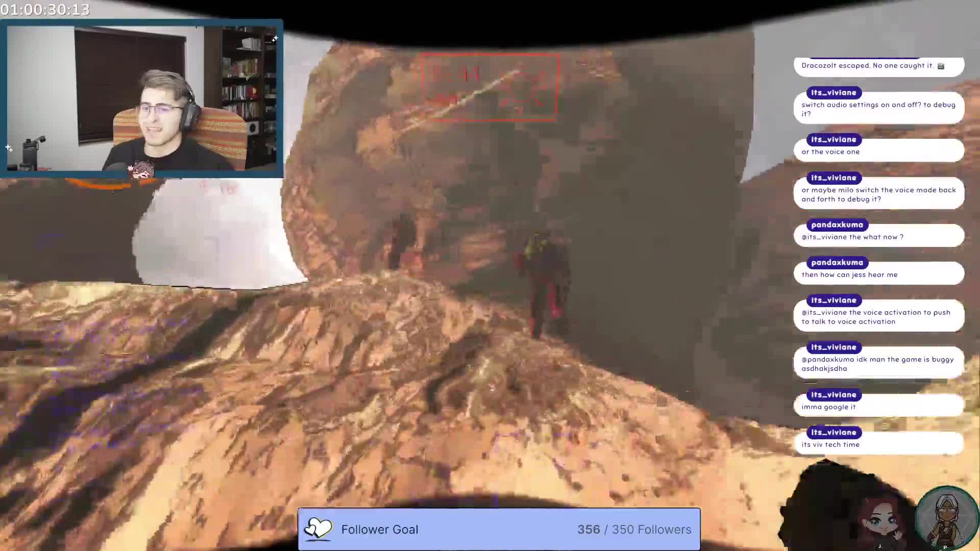The height and width of the screenshot is (551, 980).
Task: Click its_viviane name above 'the voice activation to push'
Action: point(834,300)
